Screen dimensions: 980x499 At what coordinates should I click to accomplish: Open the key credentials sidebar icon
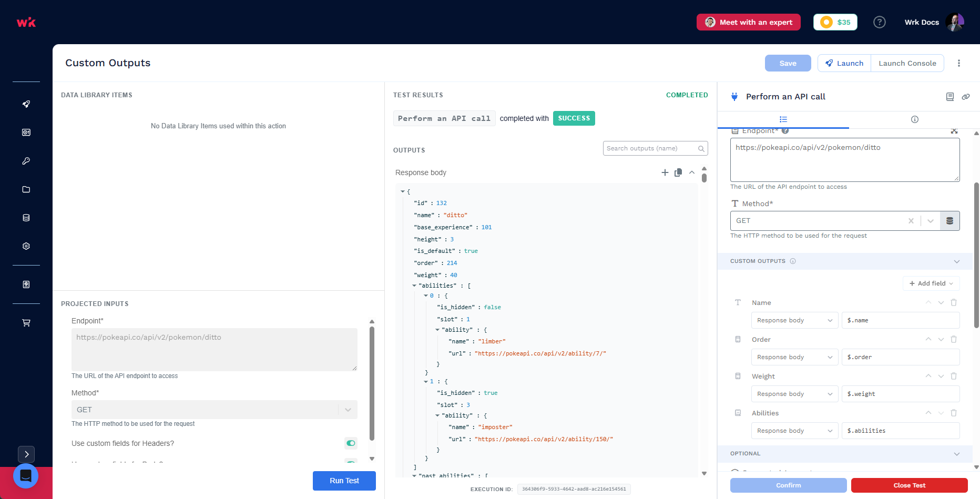tap(26, 161)
